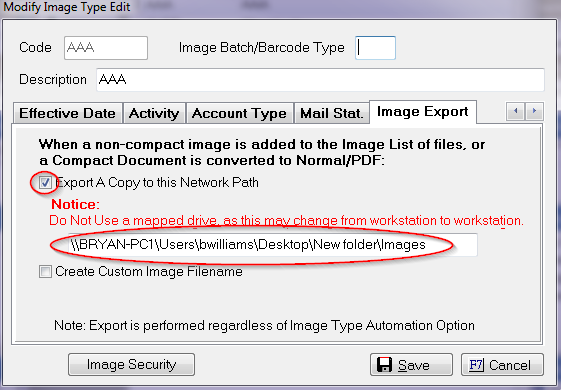Click the F7 Cancel icon
Viewport: 561px width, 390px height.
click(477, 365)
